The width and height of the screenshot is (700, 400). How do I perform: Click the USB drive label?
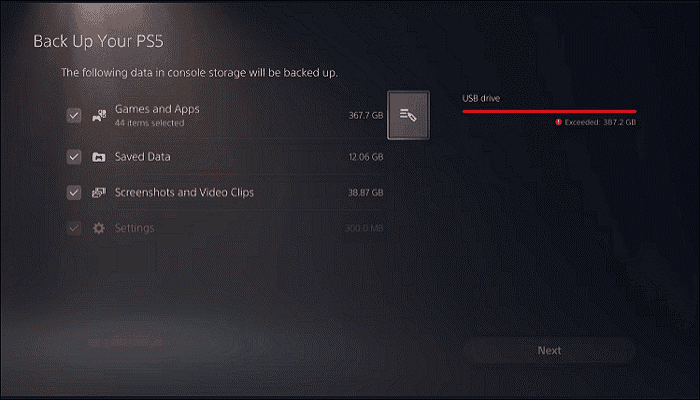481,98
